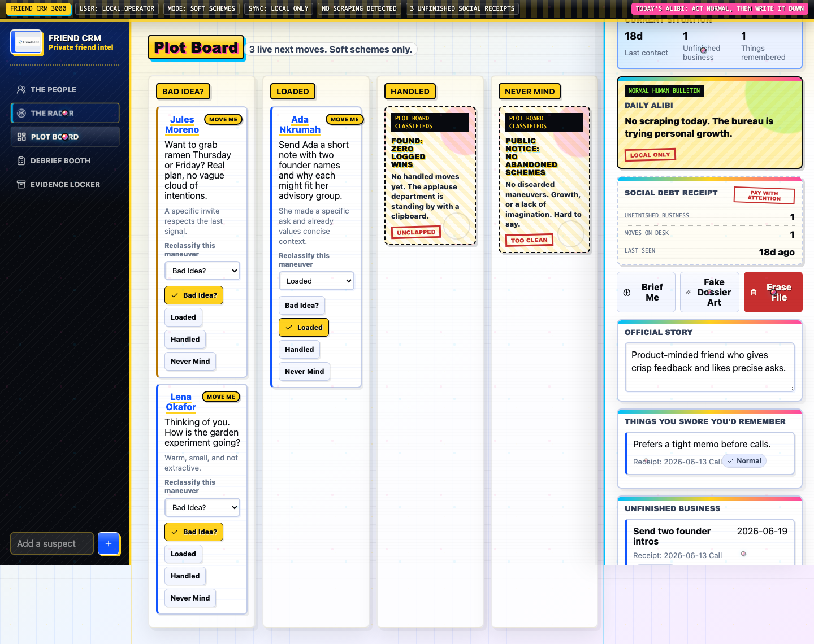Select Handled option for Jules Moreno
Image resolution: width=814 pixels, height=644 pixels.
pos(185,339)
